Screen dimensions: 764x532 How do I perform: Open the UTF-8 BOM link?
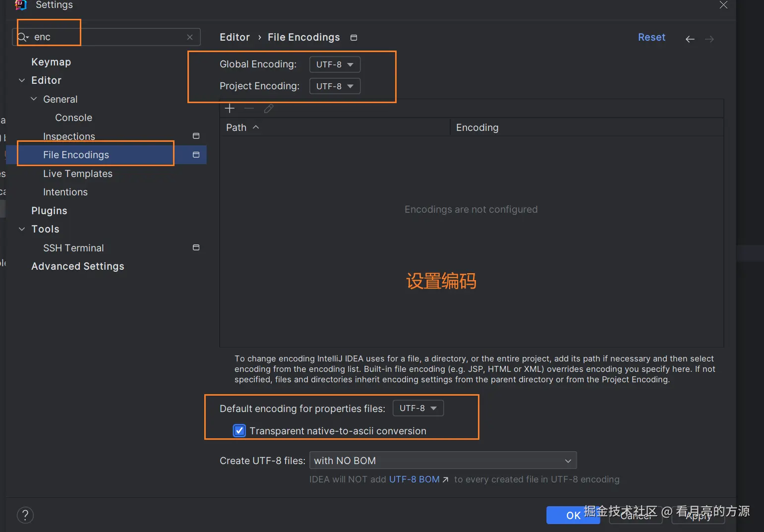click(x=418, y=479)
